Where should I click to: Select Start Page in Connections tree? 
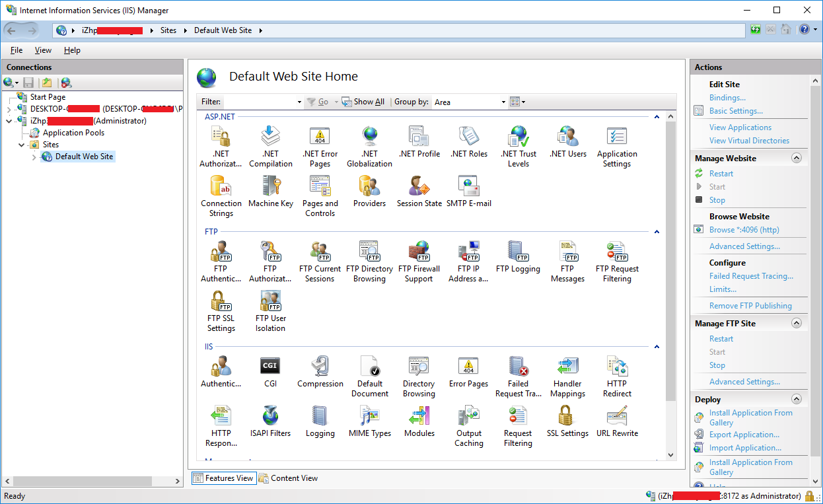point(48,97)
